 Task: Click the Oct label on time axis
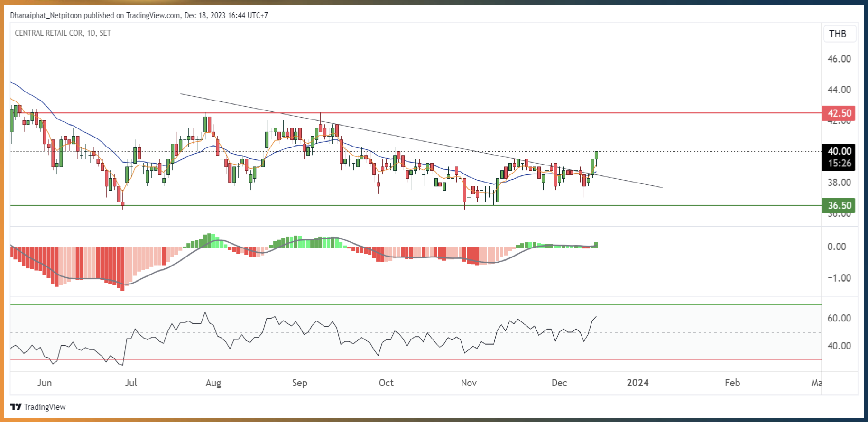(386, 383)
